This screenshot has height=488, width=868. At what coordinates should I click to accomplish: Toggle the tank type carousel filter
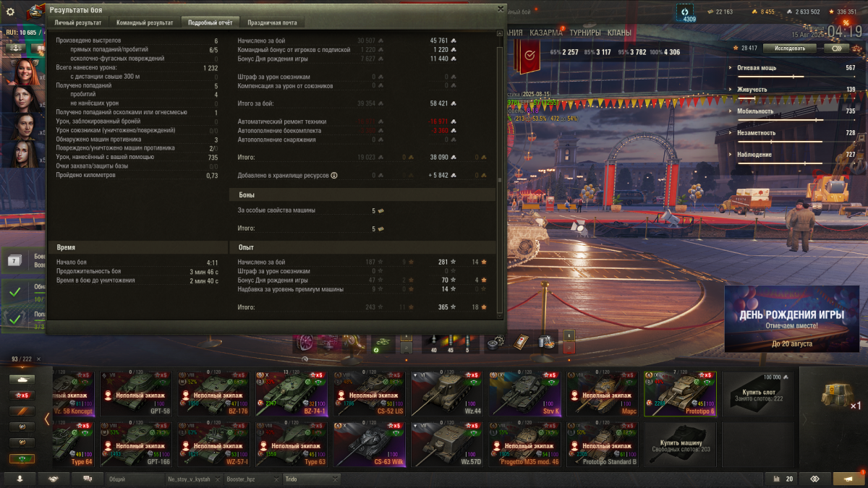pos(23,379)
